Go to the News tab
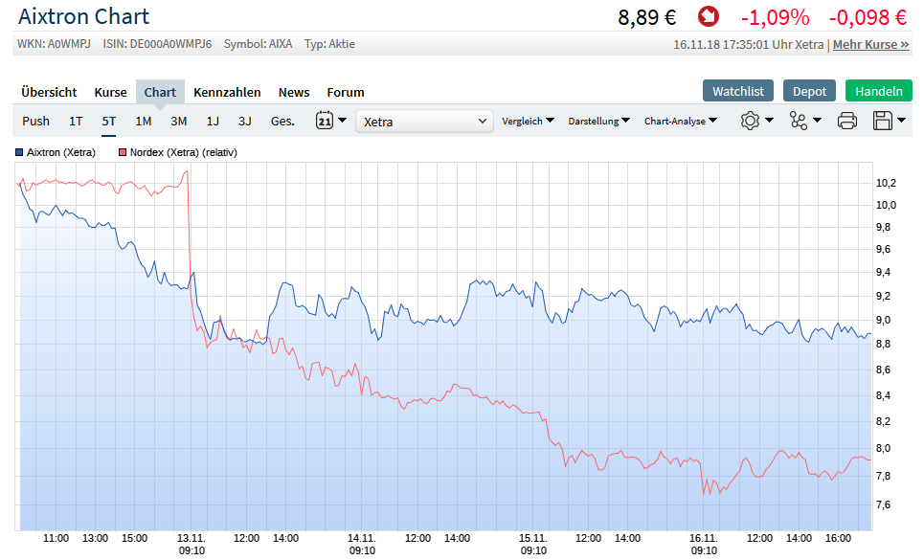Viewport: 924px width, 560px height. [x=294, y=93]
